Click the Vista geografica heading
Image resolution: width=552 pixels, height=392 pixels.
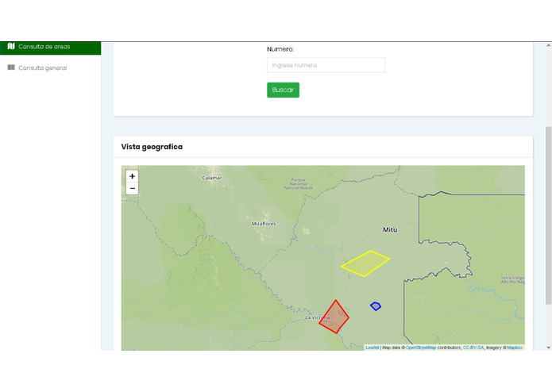coord(152,147)
